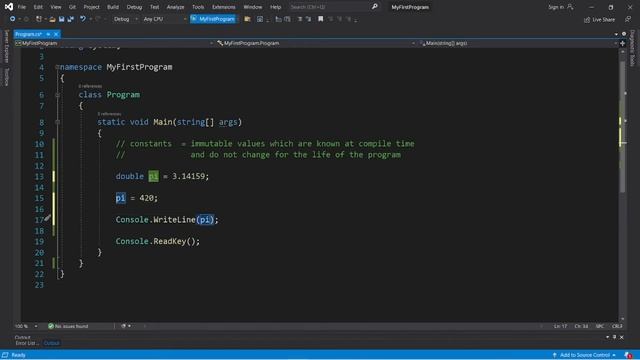The width and height of the screenshot is (640, 360).
Task: Click the 3.14159 value on line 13
Action: pos(188,176)
